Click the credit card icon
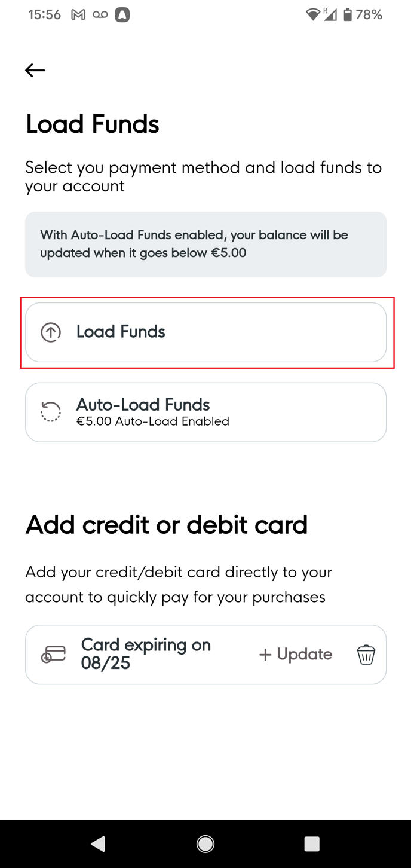The image size is (411, 868). pyautogui.click(x=53, y=655)
